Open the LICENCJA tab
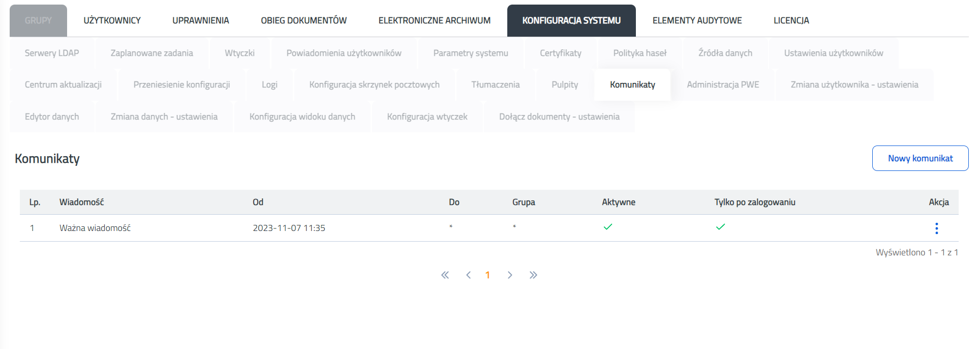 (x=791, y=20)
